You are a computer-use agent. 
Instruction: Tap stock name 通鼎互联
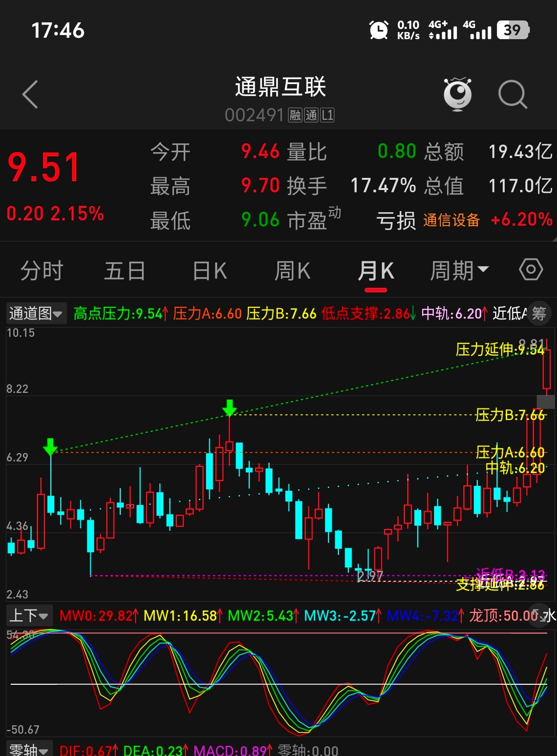281,87
